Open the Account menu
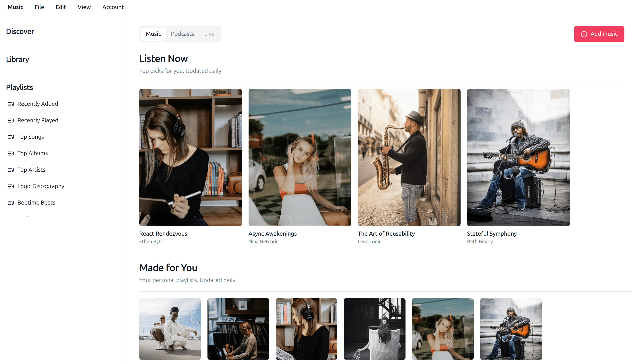 tap(113, 7)
